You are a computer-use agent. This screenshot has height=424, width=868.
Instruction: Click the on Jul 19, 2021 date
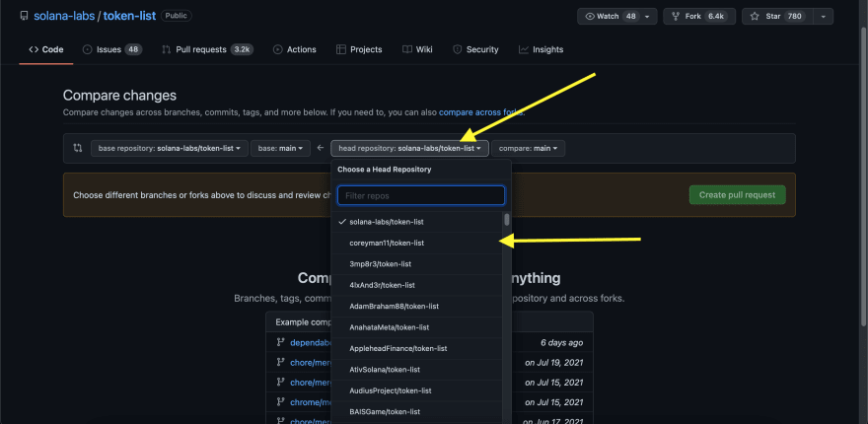tap(554, 363)
